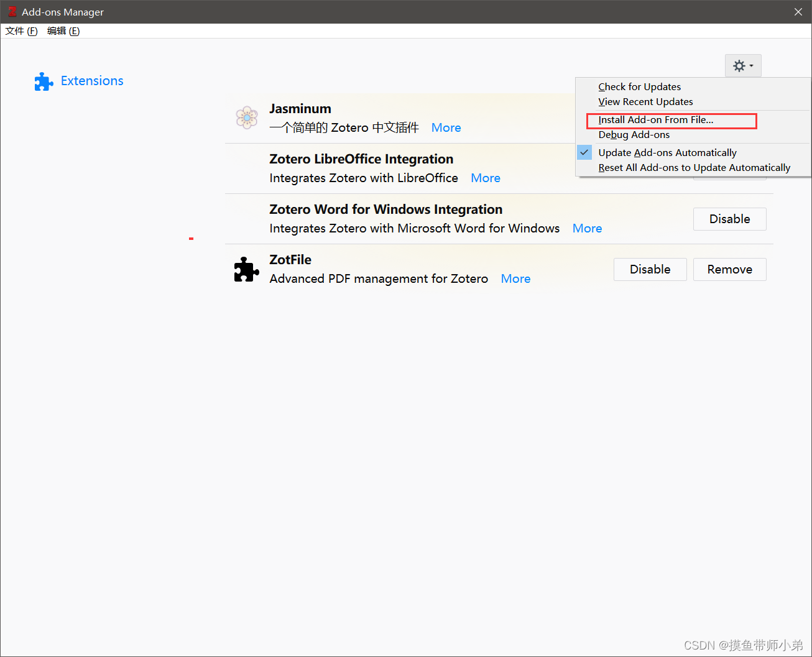The image size is (812, 657).
Task: Disable Zotero Word for Windows Integration
Action: pyautogui.click(x=730, y=219)
